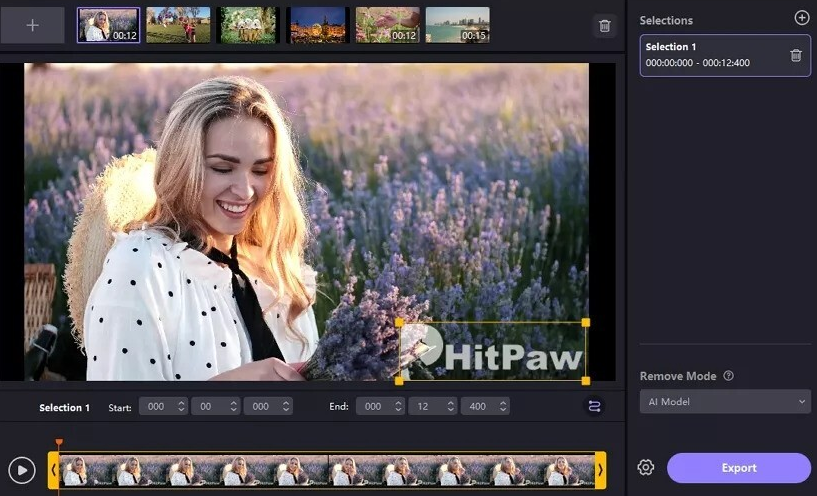Open the AI Model remove mode dropdown

[x=725, y=402]
